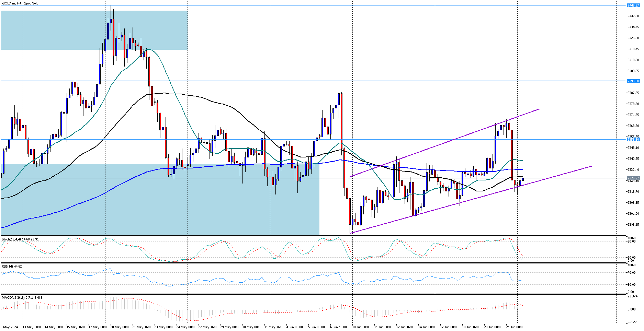Click the 2403.05 price scale label
Viewport: 644px width, 331px height.
(633, 71)
